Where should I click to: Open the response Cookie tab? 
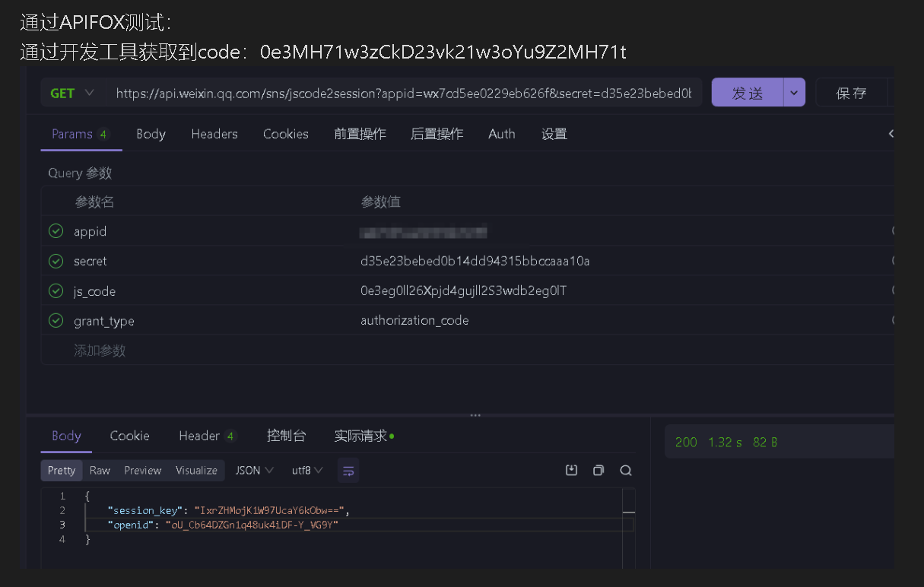[x=130, y=436]
